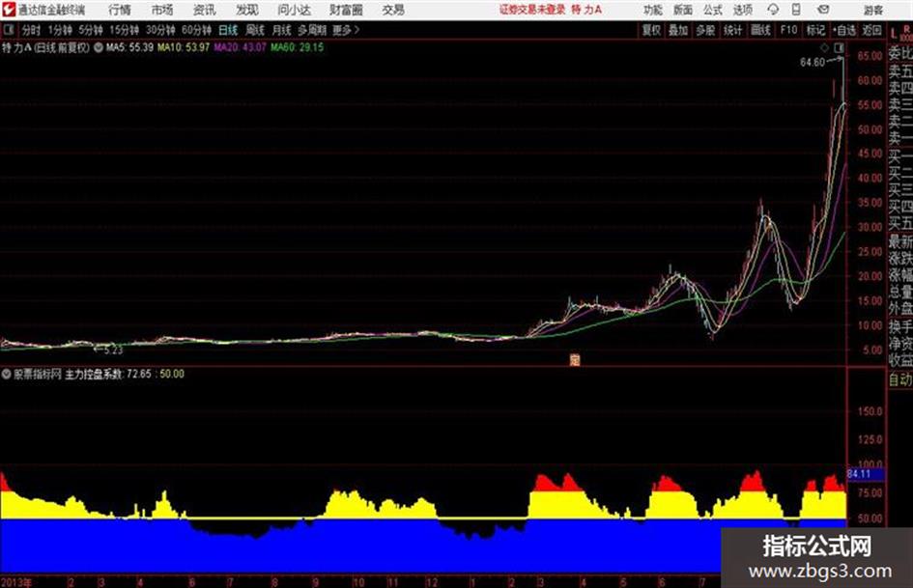Switch to the 1分钟 period tab
Image resolution: width=913 pixels, height=588 pixels.
tap(60, 30)
